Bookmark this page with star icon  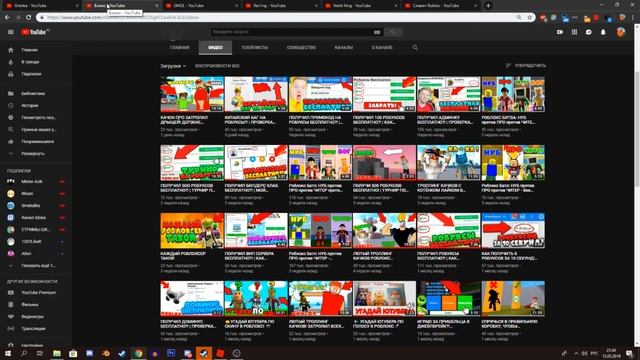tap(529, 18)
